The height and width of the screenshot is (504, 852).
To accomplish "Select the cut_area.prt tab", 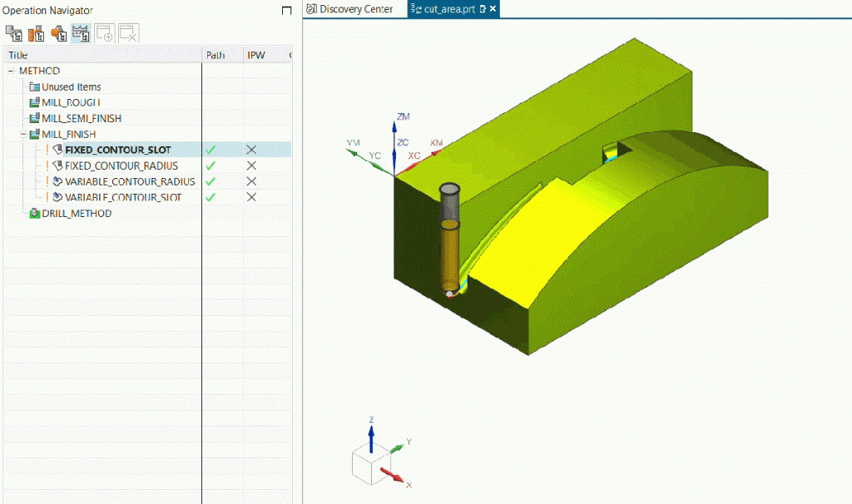I will (x=449, y=9).
